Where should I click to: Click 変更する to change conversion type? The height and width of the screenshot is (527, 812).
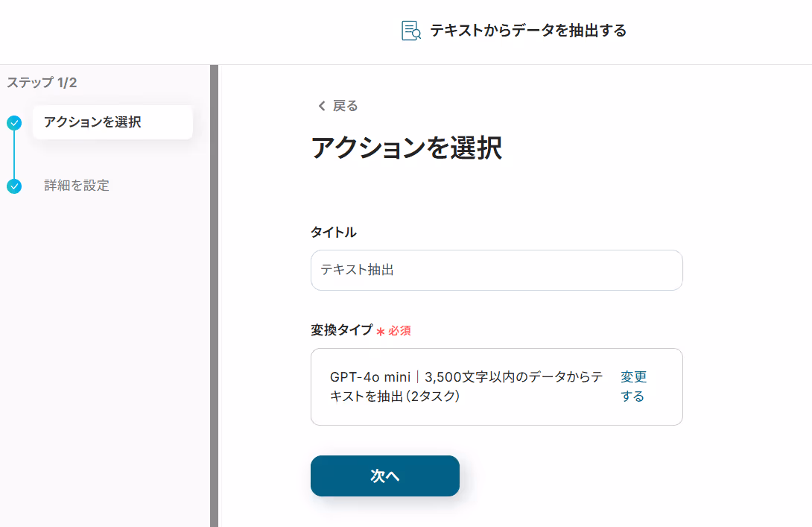(633, 386)
